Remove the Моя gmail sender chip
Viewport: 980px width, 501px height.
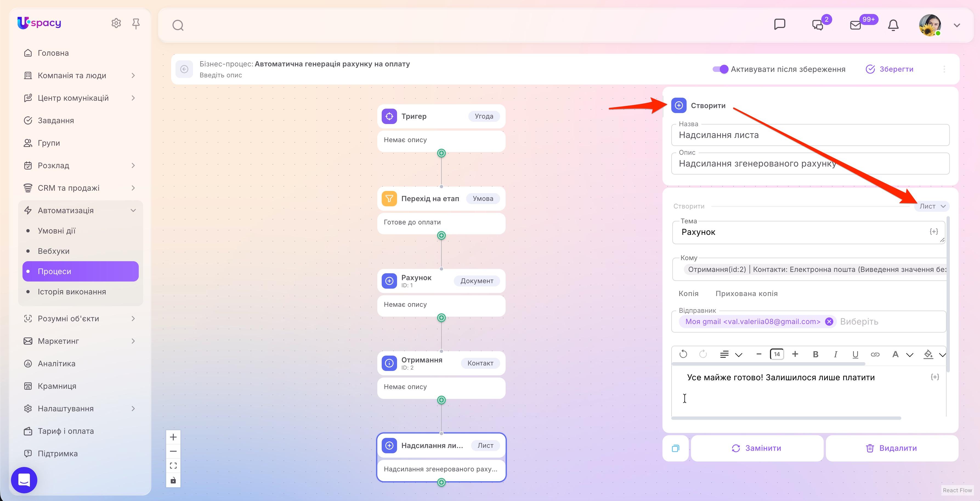click(829, 322)
